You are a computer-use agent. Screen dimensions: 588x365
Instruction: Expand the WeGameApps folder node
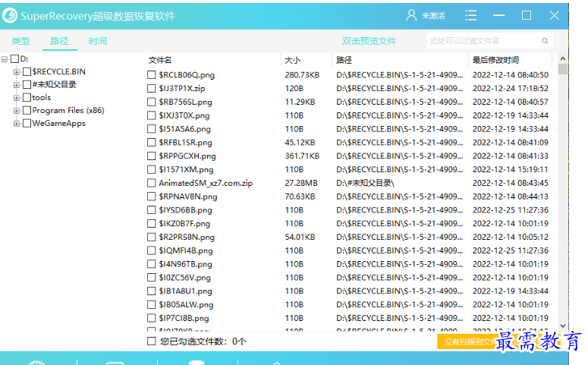17,124
